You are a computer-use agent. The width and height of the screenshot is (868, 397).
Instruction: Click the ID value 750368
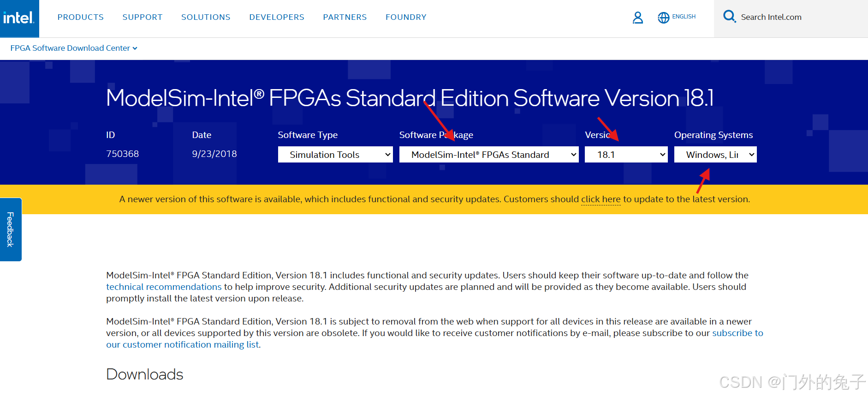tap(122, 154)
